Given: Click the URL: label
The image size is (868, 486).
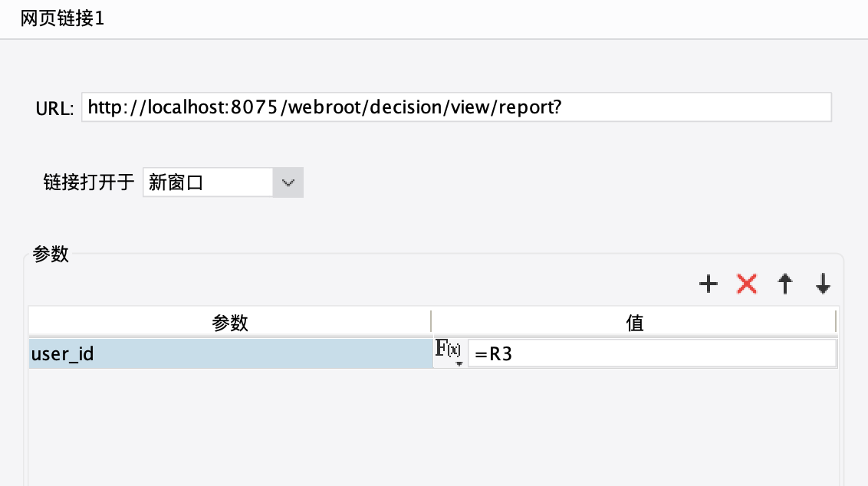Looking at the screenshot, I should pos(54,108).
